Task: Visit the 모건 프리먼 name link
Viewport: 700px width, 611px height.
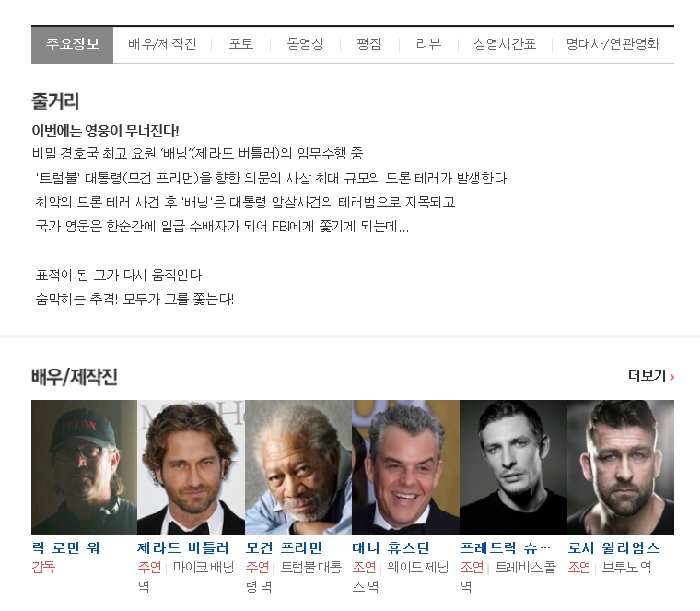Action: (x=284, y=548)
